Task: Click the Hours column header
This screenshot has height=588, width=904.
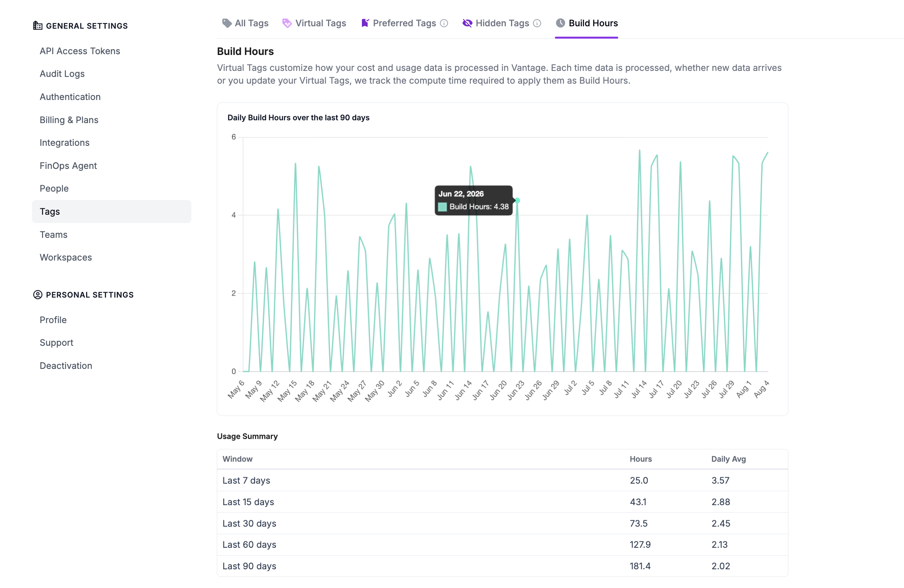Action: 641,459
